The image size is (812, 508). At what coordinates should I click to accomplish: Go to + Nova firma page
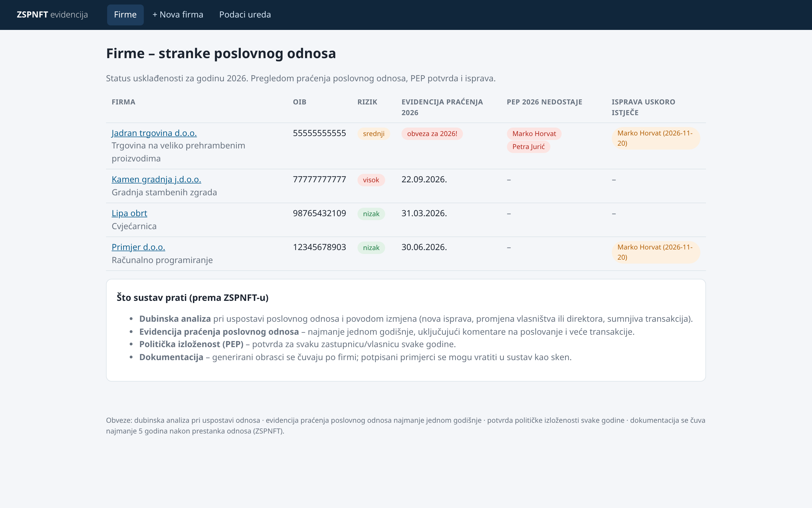178,15
